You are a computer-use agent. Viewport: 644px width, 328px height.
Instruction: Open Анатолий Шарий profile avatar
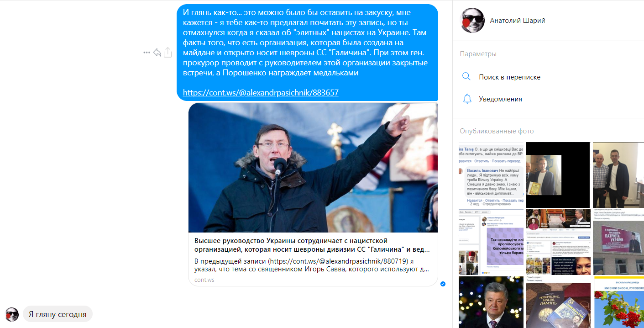[x=472, y=20]
